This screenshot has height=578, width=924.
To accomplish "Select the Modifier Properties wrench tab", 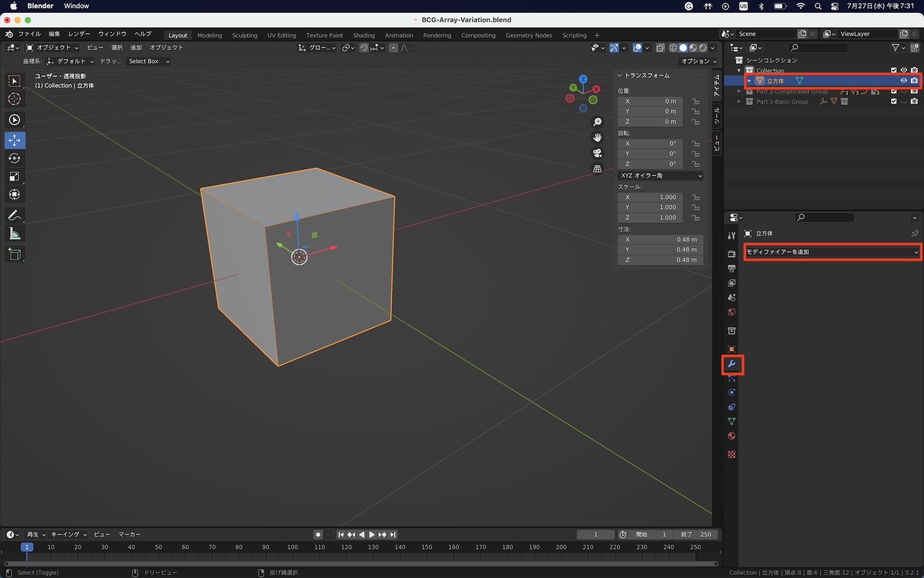I will 732,365.
